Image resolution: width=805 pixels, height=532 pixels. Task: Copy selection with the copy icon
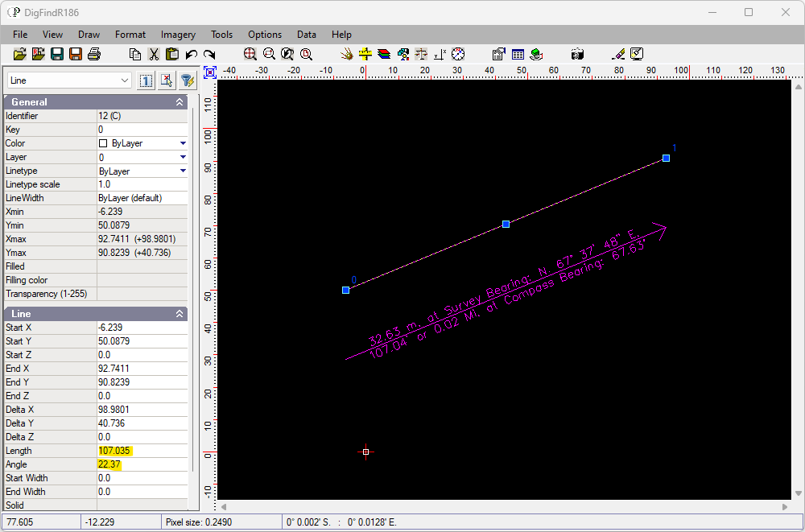pos(135,54)
